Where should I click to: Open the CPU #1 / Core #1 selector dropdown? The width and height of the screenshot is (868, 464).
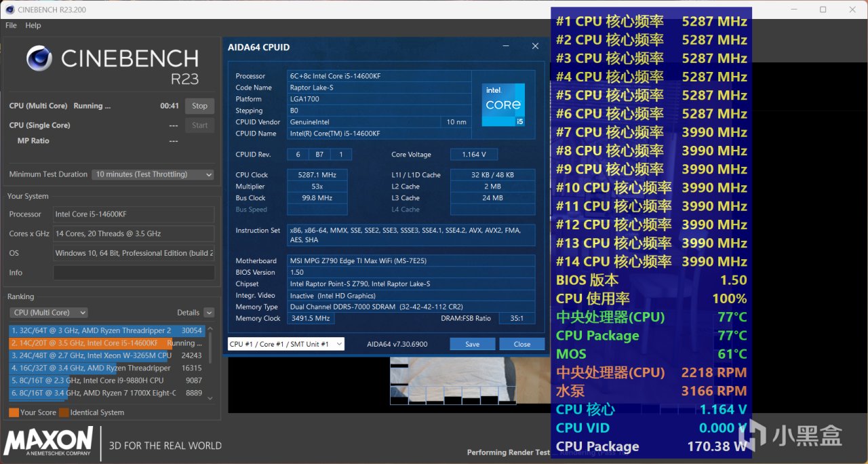(286, 344)
